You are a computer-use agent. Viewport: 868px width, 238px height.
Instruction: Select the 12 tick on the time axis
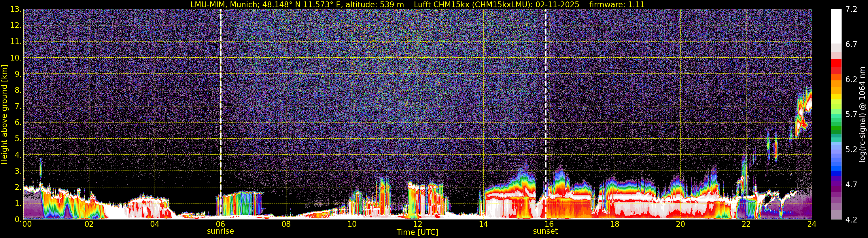point(417,224)
